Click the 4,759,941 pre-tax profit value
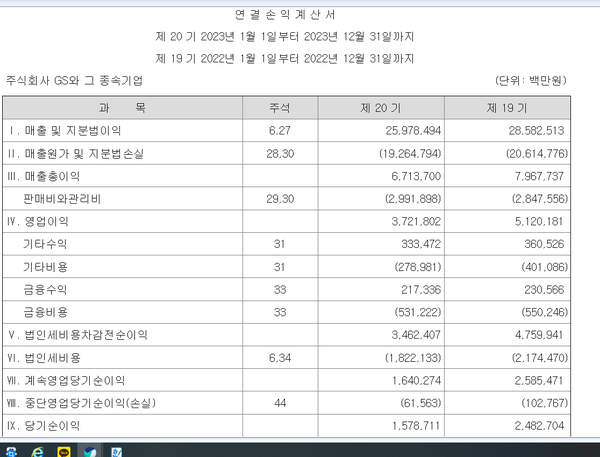This screenshot has height=457, width=600. point(539,335)
